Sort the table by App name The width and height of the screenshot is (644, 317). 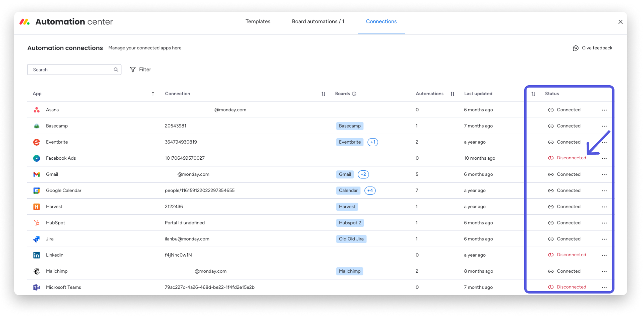(153, 94)
